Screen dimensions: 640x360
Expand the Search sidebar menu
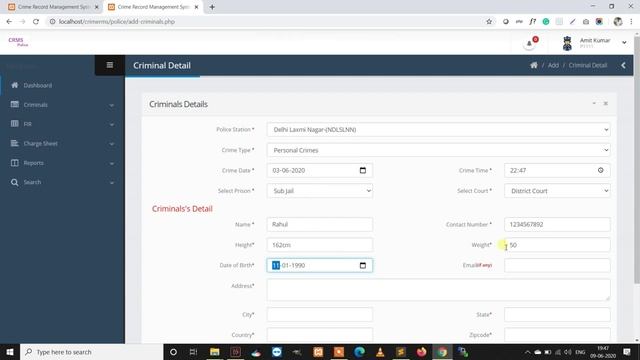62,182
